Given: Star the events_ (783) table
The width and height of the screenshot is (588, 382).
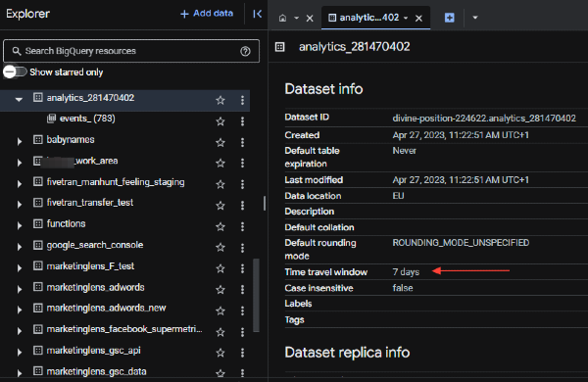Looking at the screenshot, I should pos(220,121).
